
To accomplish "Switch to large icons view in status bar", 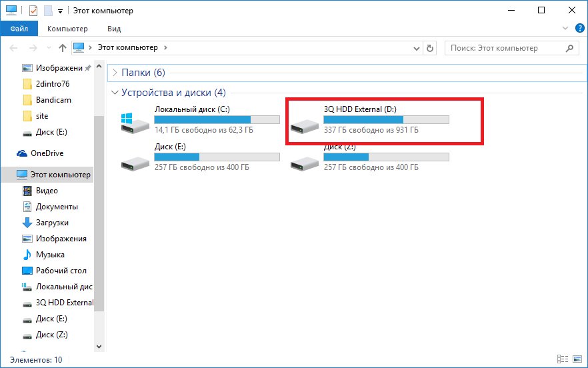I will coord(577,359).
